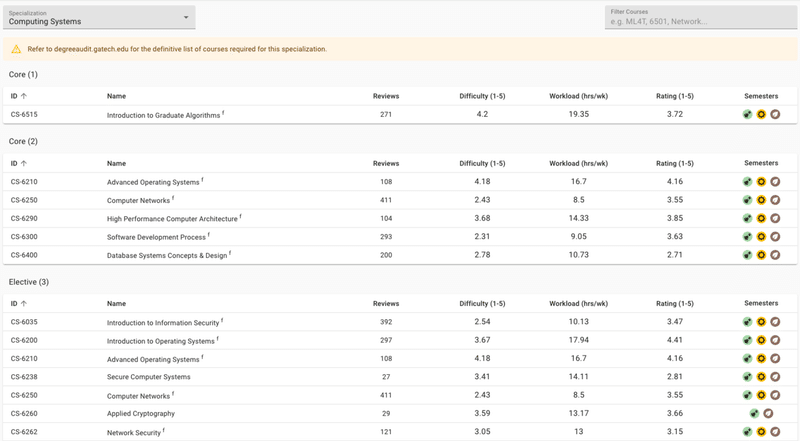Viewport: 800px width, 441px height.
Task: Click the warning triangle icon in the banner
Action: coord(16,49)
